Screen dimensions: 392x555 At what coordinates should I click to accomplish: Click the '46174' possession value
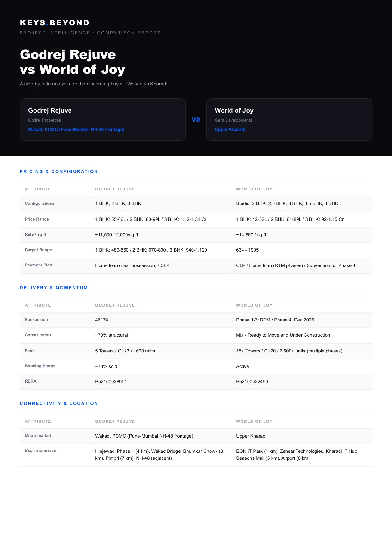tap(101, 320)
